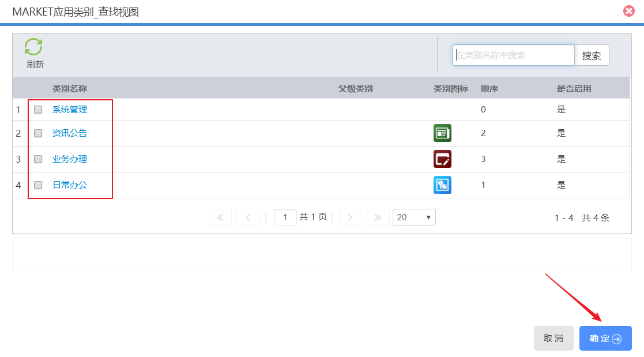This screenshot has width=644, height=357.
Task: Focus the category name search field
Action: 513,55
